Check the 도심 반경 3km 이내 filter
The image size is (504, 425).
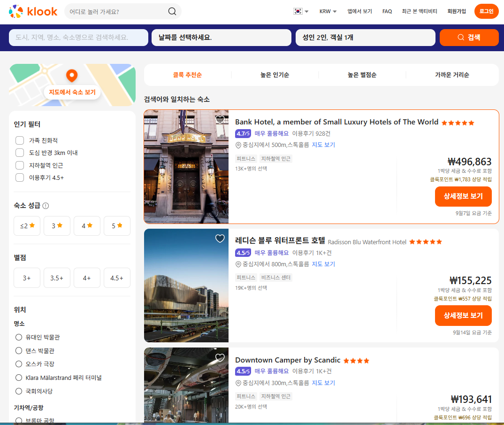[20, 153]
